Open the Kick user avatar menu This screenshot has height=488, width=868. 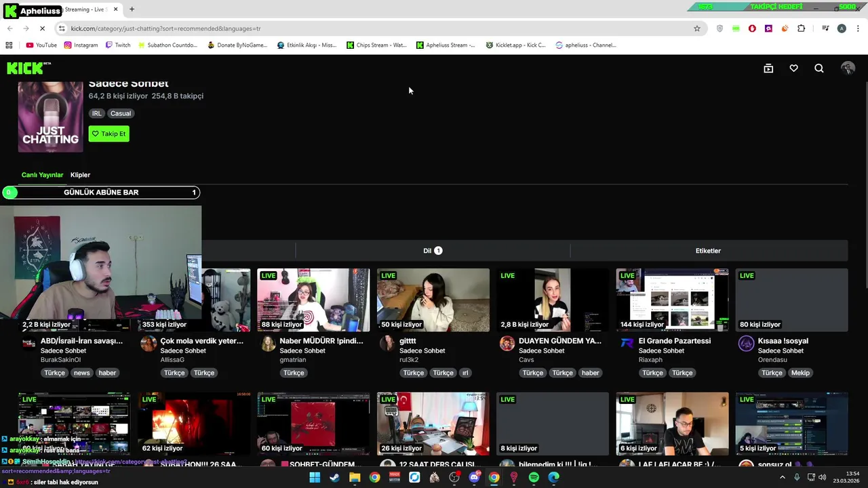(x=848, y=68)
